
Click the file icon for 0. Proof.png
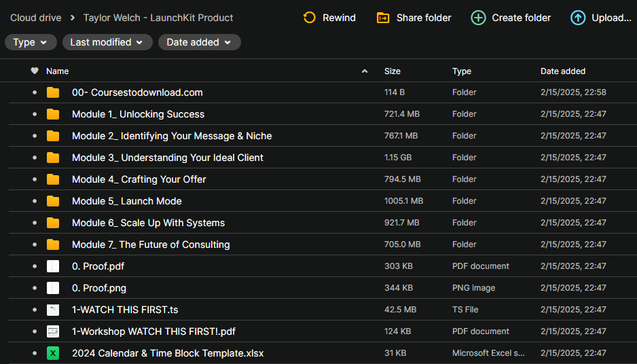pyautogui.click(x=53, y=288)
